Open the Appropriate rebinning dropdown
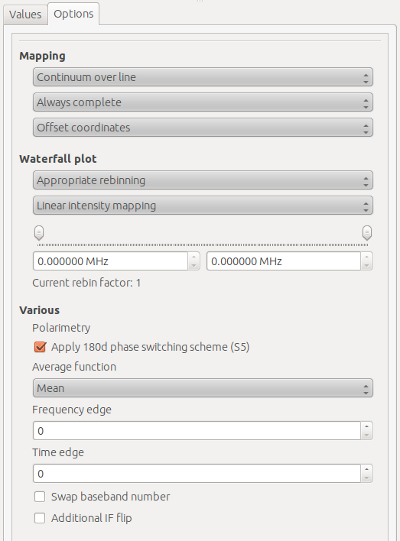Viewport: 400px width, 541px height. (x=203, y=180)
